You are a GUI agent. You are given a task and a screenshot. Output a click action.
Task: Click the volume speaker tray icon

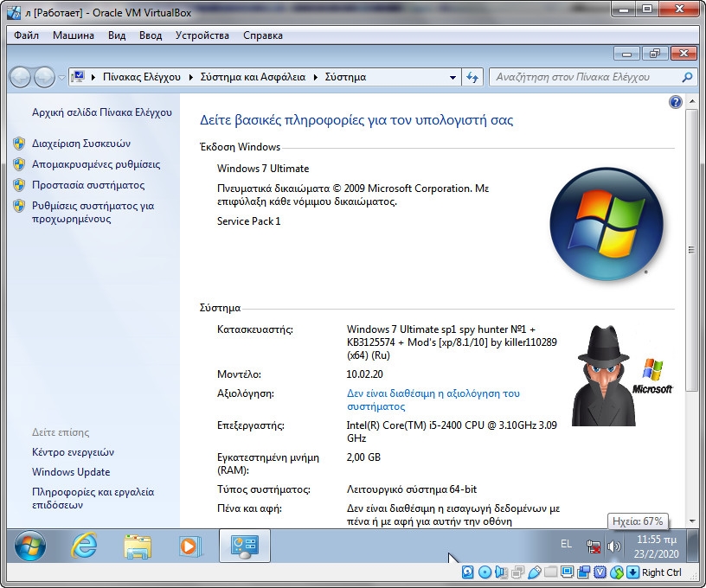[614, 546]
